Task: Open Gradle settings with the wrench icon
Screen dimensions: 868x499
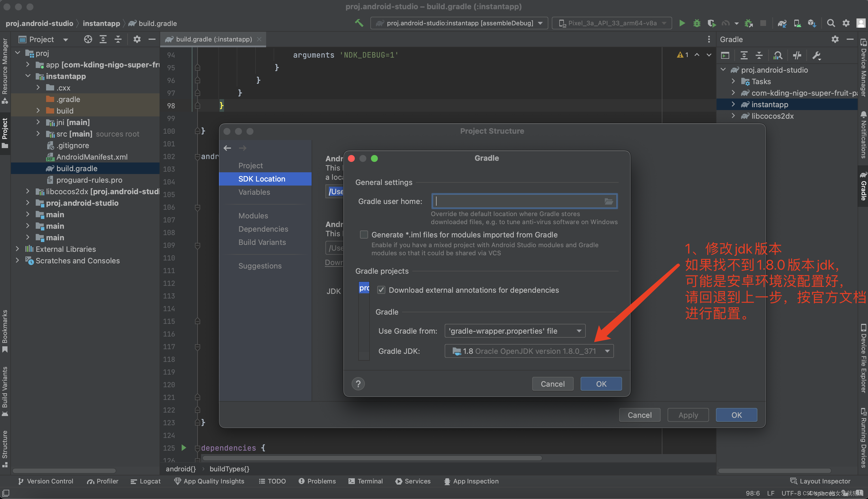Action: coord(817,55)
